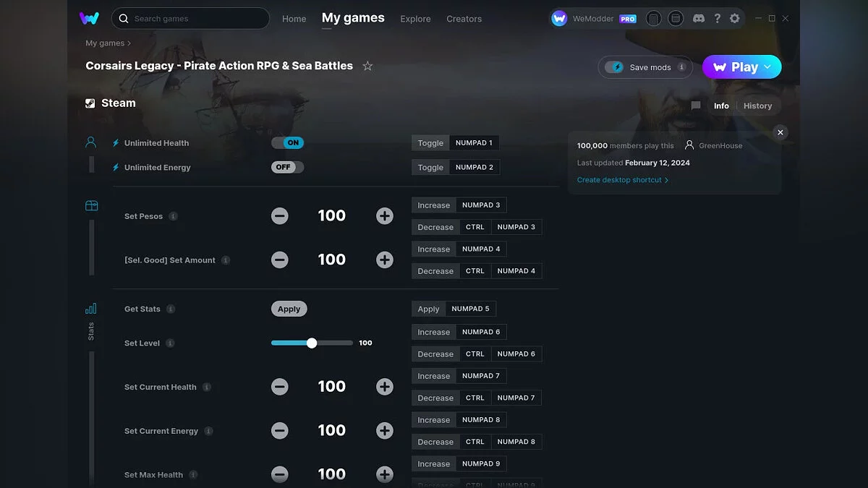
Task: Click Increase NUMPAD 3 hotkey for Pesos
Action: [x=459, y=205]
